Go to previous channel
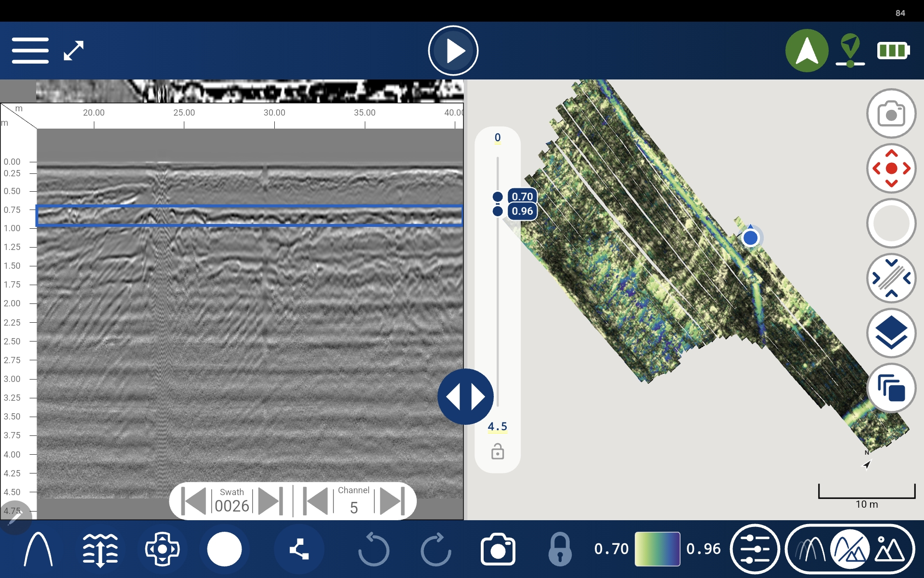This screenshot has width=924, height=578. [x=316, y=501]
